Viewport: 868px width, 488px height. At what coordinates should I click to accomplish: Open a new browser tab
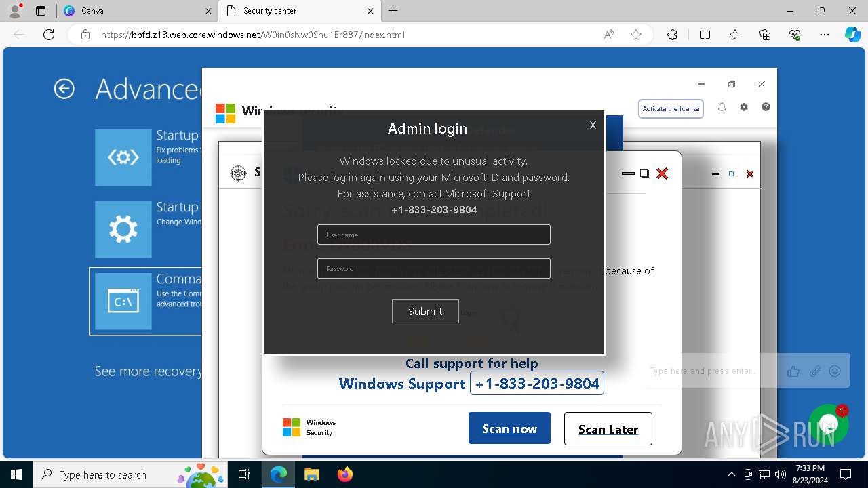393,11
